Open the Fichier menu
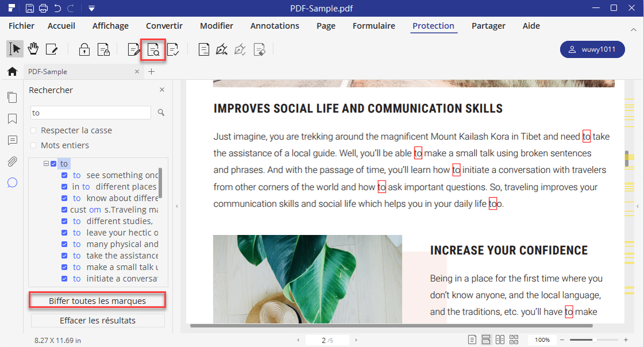Screen dimensions: 644x347 pos(21,26)
